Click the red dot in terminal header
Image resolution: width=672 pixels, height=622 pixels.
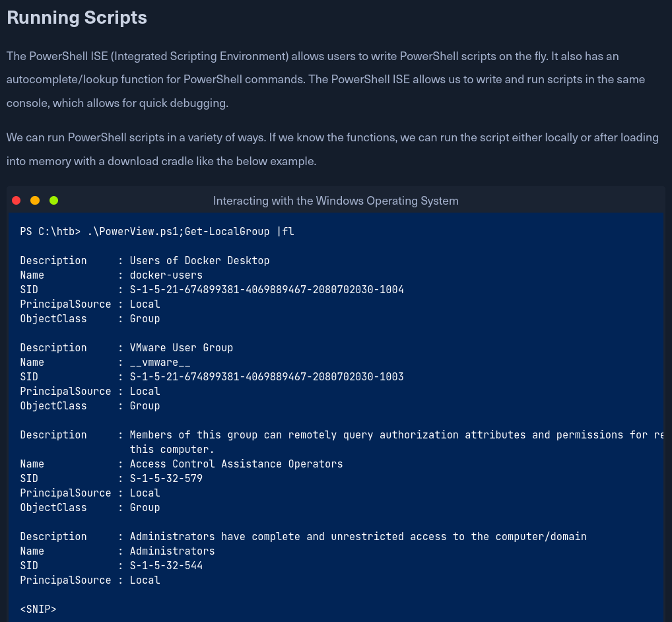tap(17, 201)
